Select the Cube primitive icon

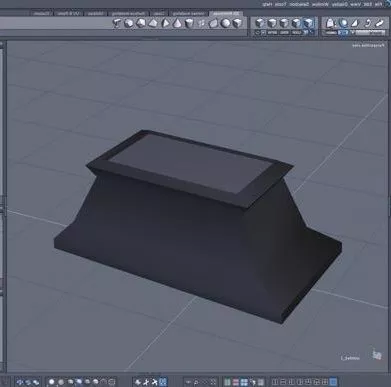point(237,23)
